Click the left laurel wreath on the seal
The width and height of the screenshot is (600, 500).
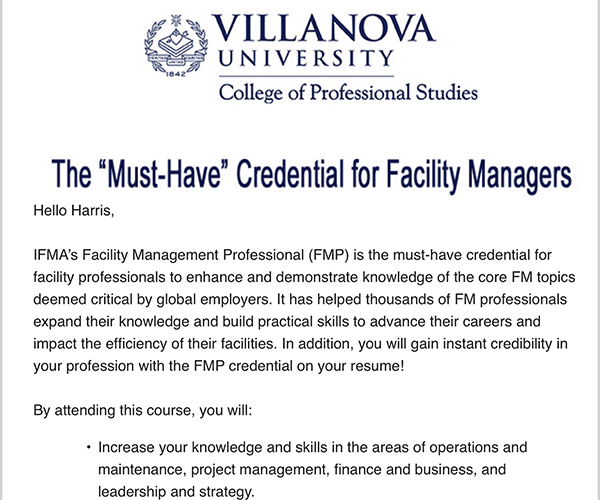click(153, 47)
